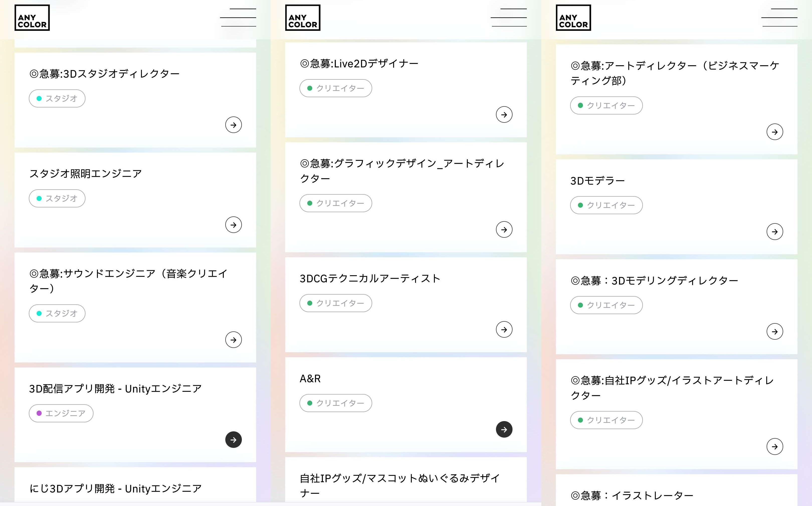This screenshot has height=506, width=812.
Task: Open グラフィックデザイン_アートディレクター job title
Action: tap(402, 171)
